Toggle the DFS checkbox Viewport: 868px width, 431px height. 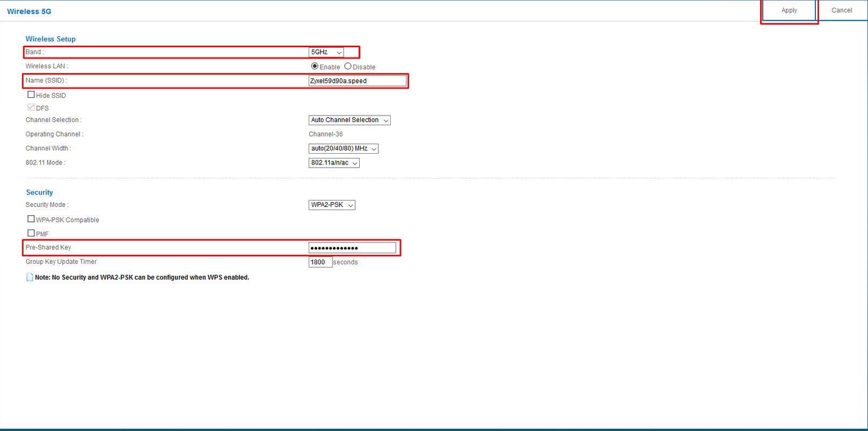tap(31, 107)
